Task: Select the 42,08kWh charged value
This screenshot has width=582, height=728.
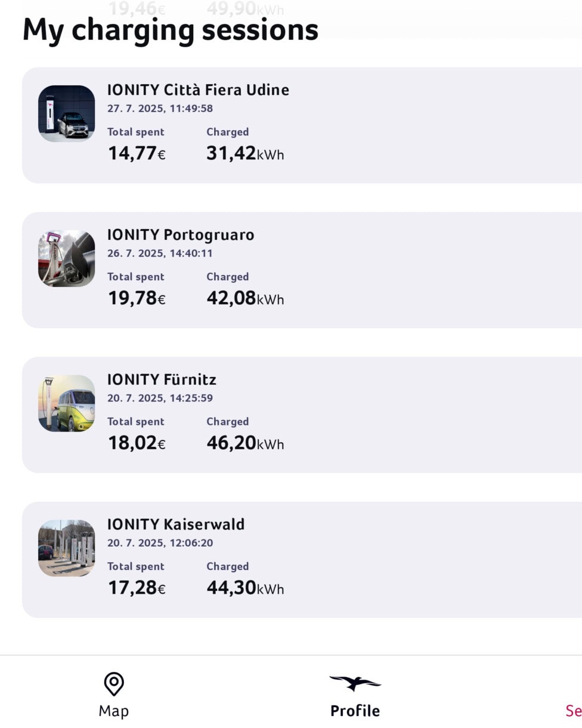Action: (245, 298)
